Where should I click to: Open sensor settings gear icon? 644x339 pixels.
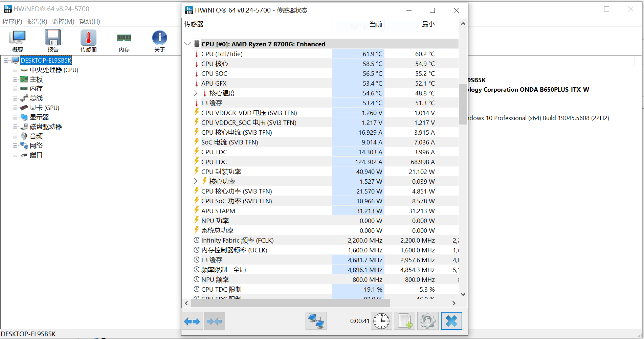pos(428,321)
